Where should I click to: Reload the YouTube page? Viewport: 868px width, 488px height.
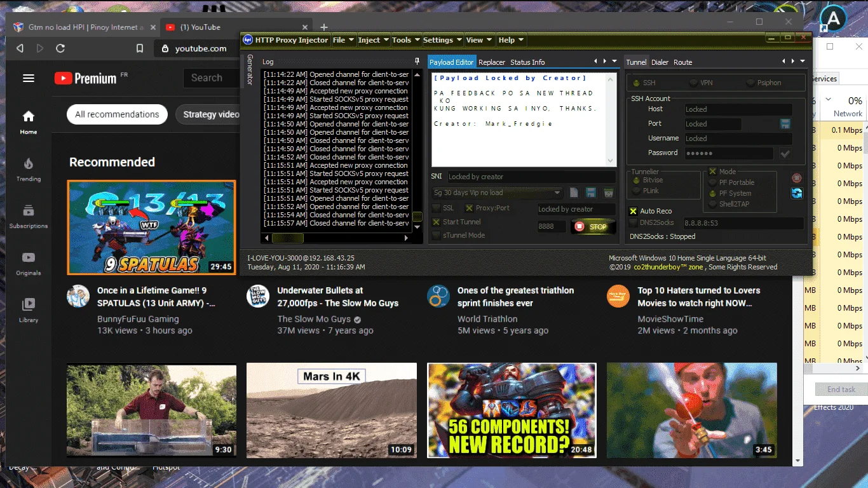click(x=60, y=48)
